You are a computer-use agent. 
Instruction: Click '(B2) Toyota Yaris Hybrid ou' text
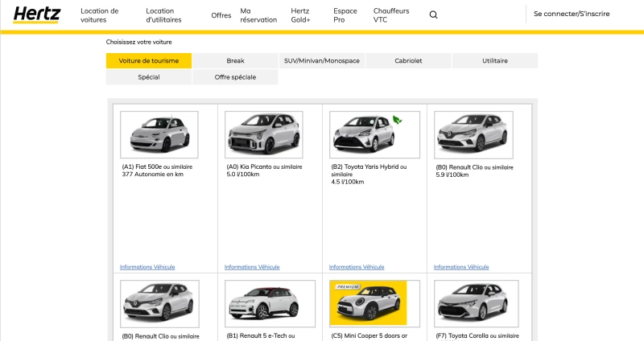pyautogui.click(x=369, y=167)
